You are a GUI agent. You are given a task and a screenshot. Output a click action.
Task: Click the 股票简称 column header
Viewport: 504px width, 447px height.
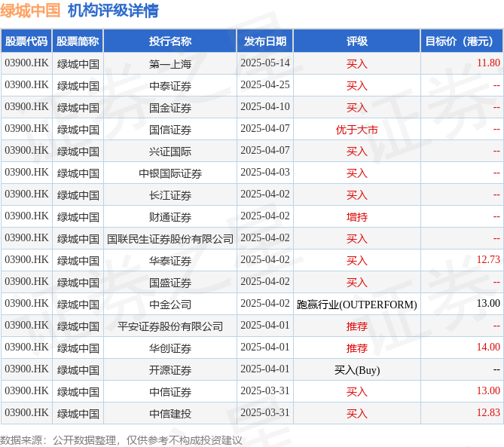[x=78, y=41]
